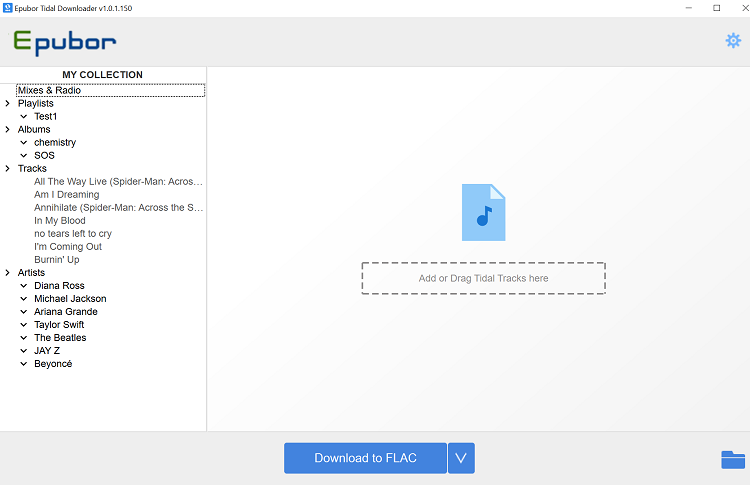
Task: Click the Download to FLAC button
Action: pyautogui.click(x=365, y=458)
